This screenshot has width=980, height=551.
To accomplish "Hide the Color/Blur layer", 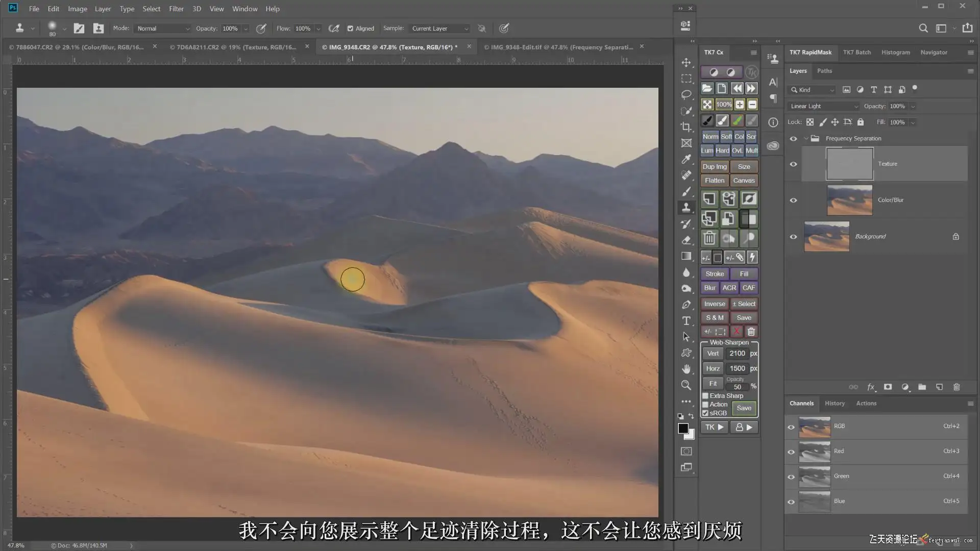I will (793, 201).
